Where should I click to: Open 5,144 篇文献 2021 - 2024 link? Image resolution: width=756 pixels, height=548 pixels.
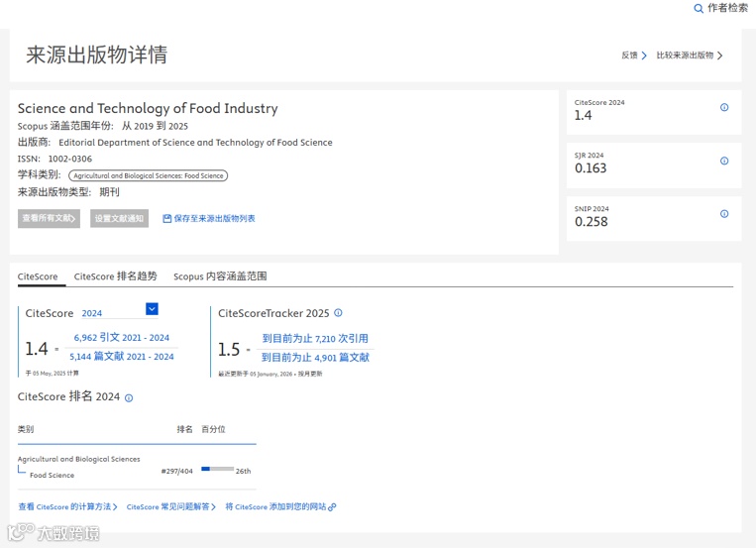coord(122,357)
